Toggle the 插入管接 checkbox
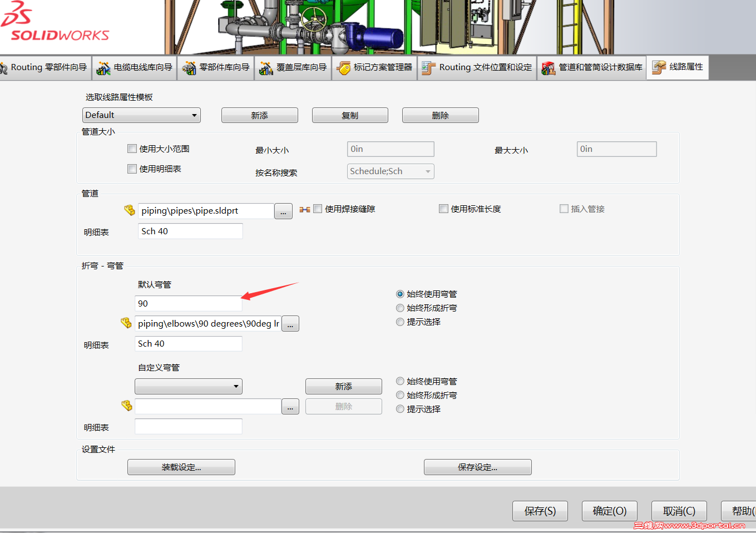Screen dimensions: 756x533 [564, 209]
